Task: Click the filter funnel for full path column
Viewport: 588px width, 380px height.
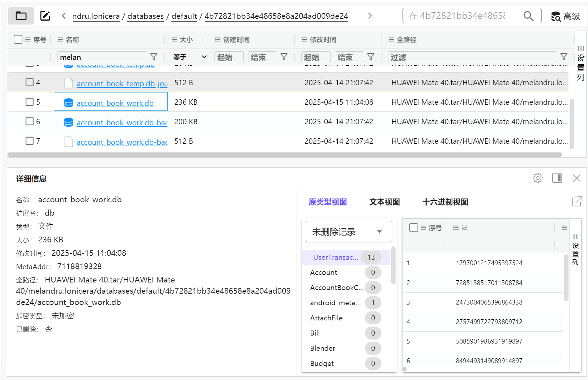Action: point(563,57)
